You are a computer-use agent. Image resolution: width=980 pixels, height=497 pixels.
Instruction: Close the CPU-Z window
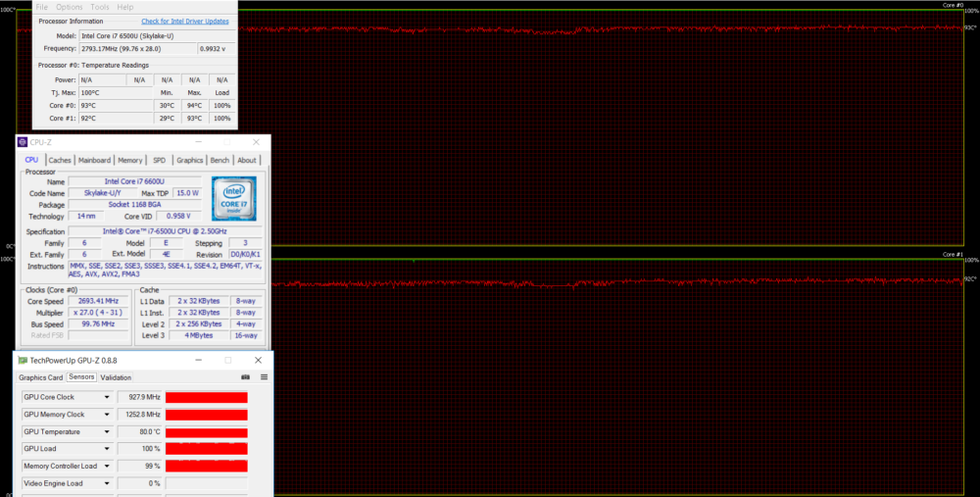[x=256, y=142]
